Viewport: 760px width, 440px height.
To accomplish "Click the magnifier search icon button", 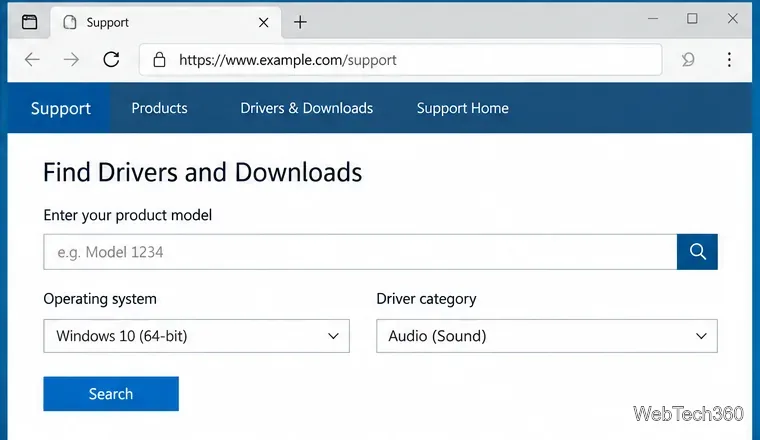I will 697,251.
